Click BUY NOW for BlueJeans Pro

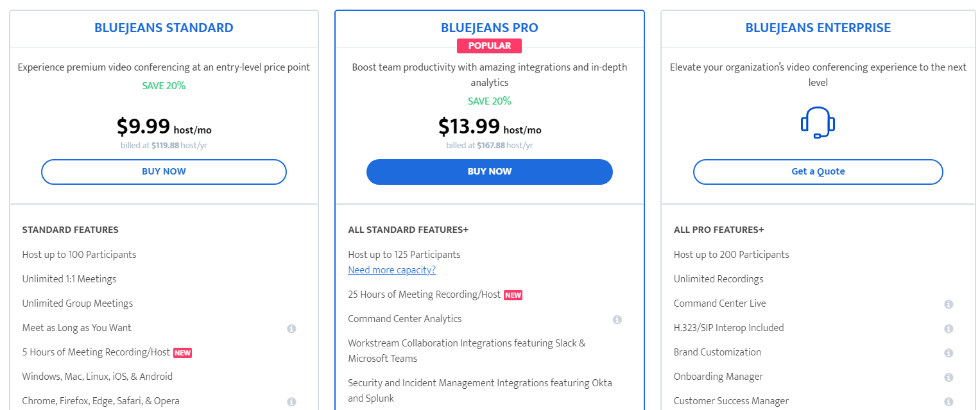point(490,171)
